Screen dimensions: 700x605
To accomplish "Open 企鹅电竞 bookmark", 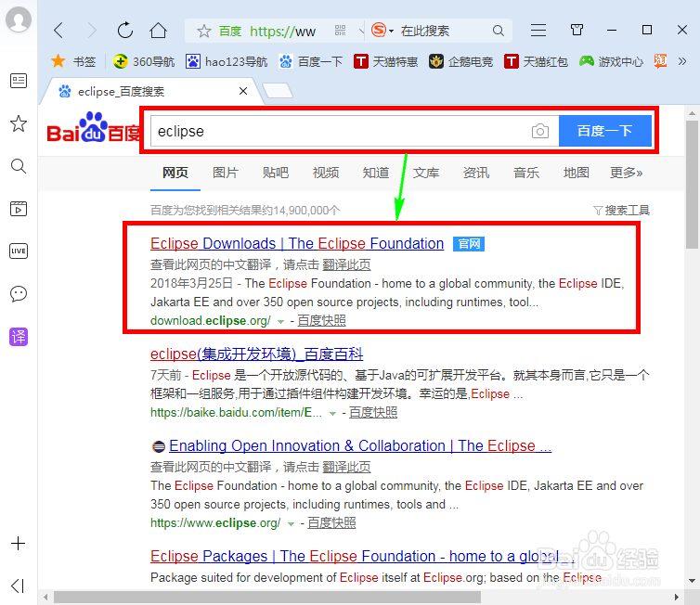I will coord(460,61).
